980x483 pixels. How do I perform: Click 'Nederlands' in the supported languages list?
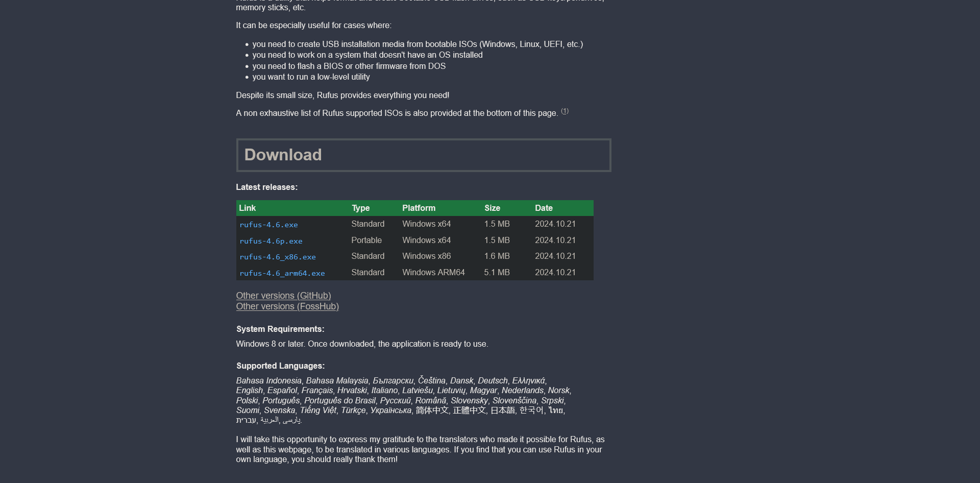click(523, 390)
